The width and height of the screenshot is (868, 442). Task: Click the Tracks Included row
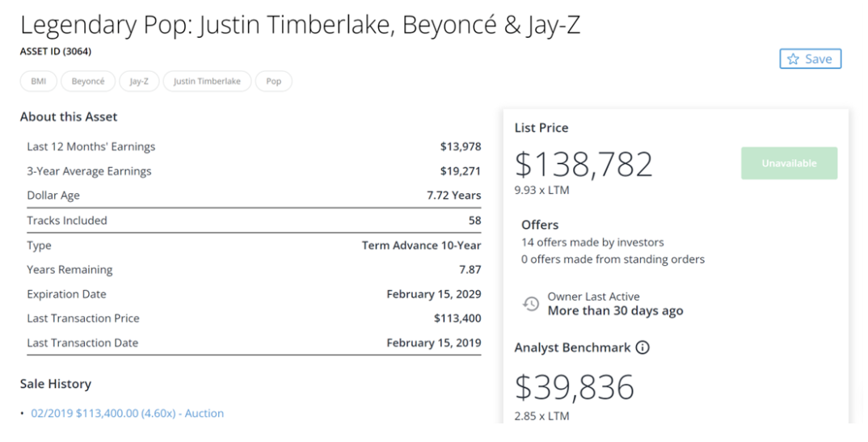pyautogui.click(x=253, y=221)
